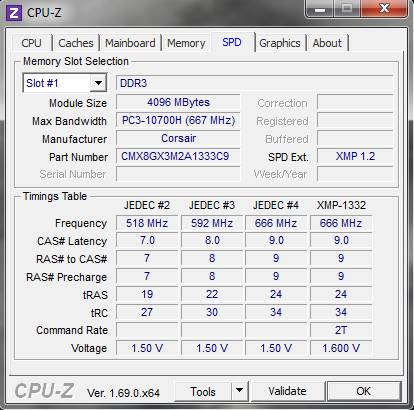Click the JEDEC #3 column header

click(212, 205)
